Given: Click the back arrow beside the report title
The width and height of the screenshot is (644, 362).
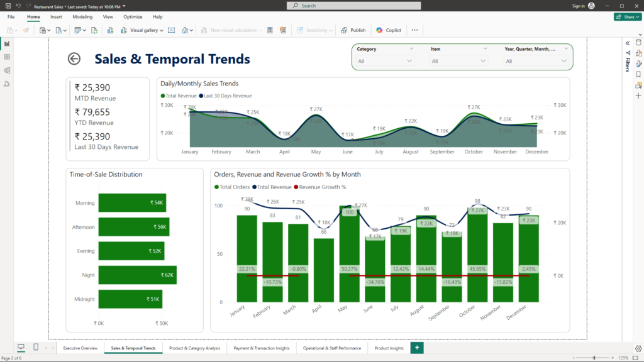Looking at the screenshot, I should (74, 58).
